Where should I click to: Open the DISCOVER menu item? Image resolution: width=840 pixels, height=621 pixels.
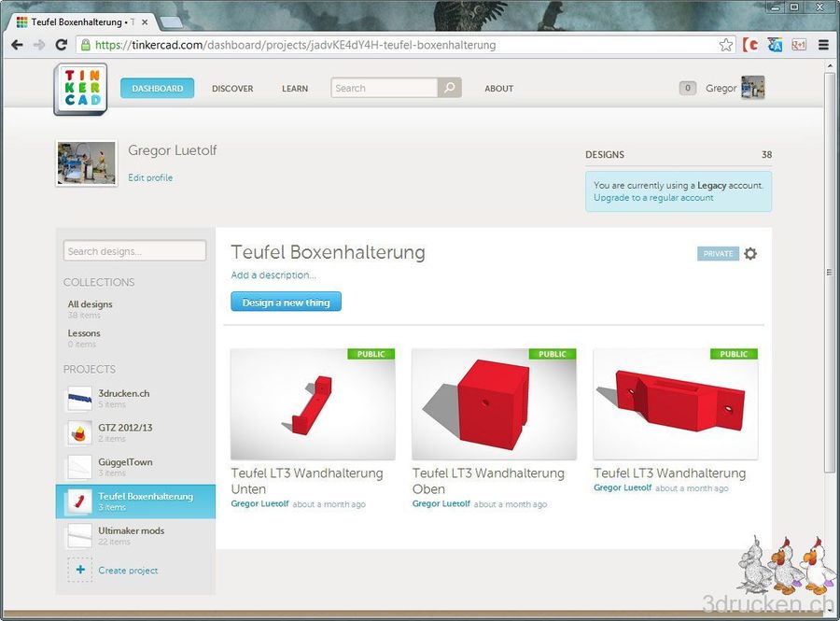point(232,89)
